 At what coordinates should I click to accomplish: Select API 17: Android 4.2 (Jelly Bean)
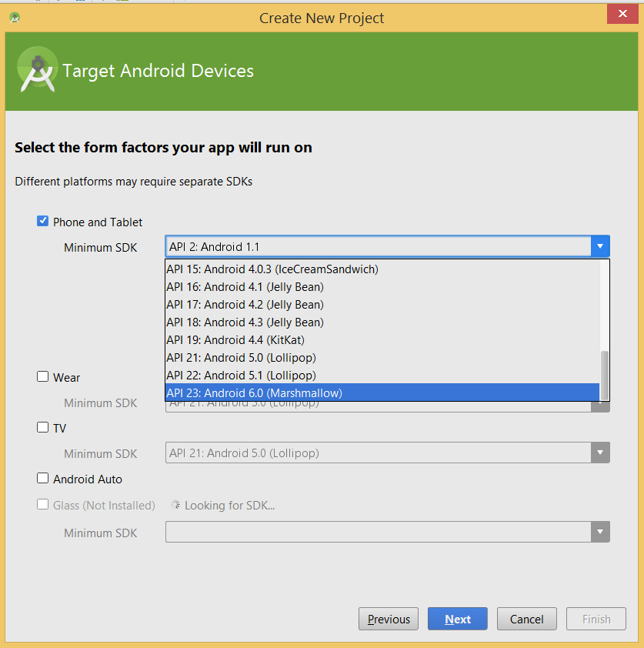coord(382,305)
